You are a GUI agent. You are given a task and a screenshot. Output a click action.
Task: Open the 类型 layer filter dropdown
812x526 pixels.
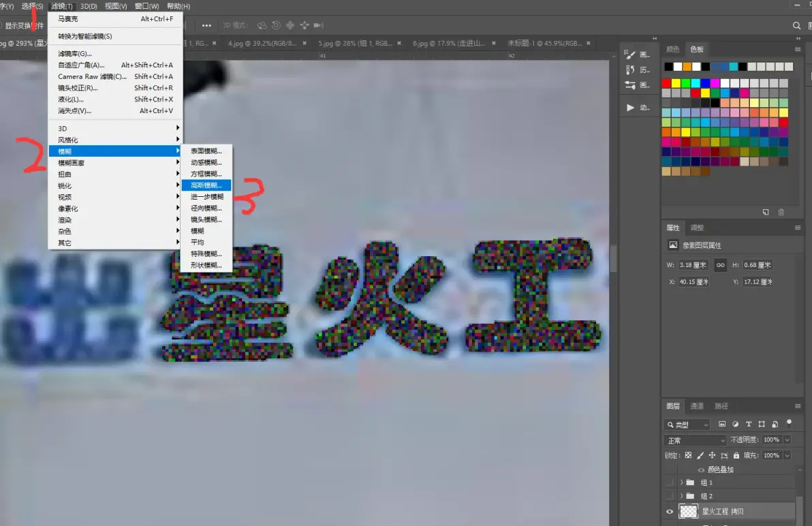(687, 424)
